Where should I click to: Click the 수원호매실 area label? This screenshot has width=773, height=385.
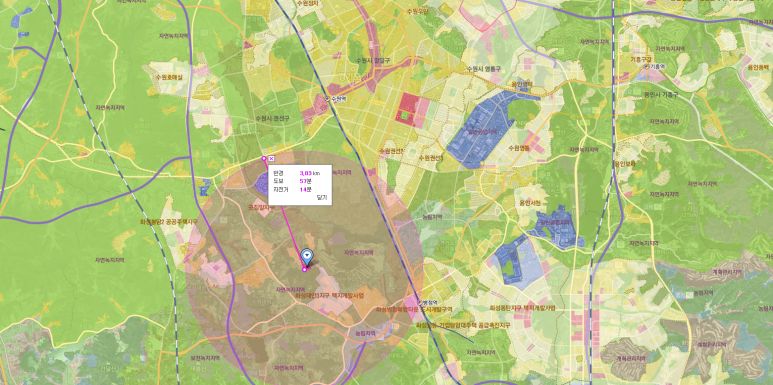(169, 77)
